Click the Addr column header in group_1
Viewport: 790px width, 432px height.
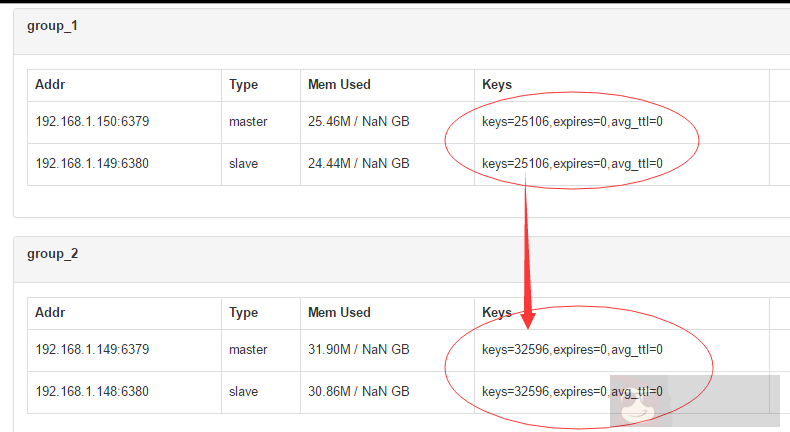(50, 85)
